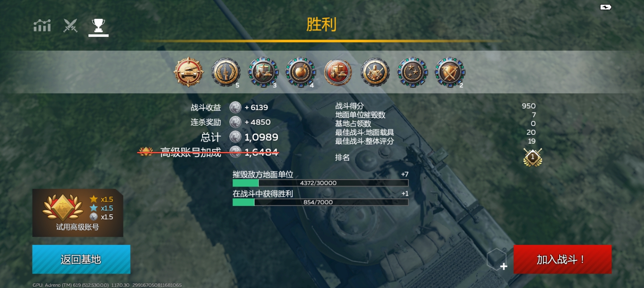Click the 摧毁敌方地面单位 progress bar
This screenshot has height=288, width=644.
coord(320,183)
